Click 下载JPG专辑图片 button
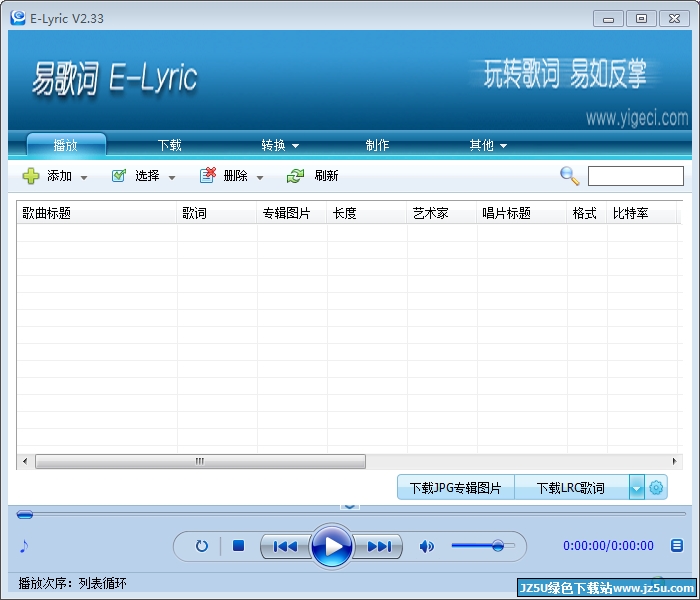 click(456, 488)
